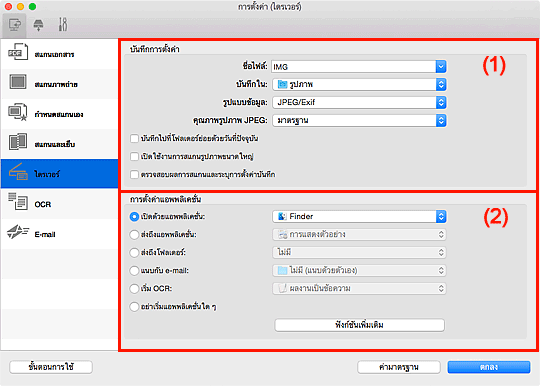Enable check scan results and save settings
540x386 pixels.
pos(134,175)
